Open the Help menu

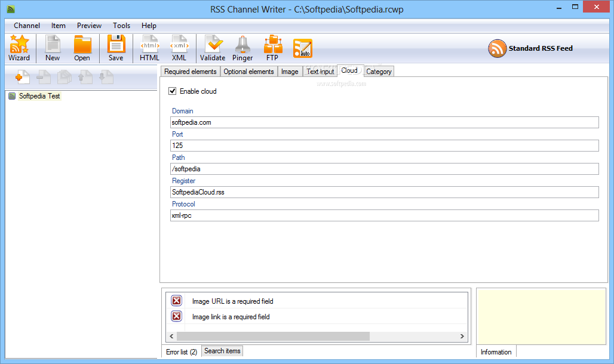[149, 26]
